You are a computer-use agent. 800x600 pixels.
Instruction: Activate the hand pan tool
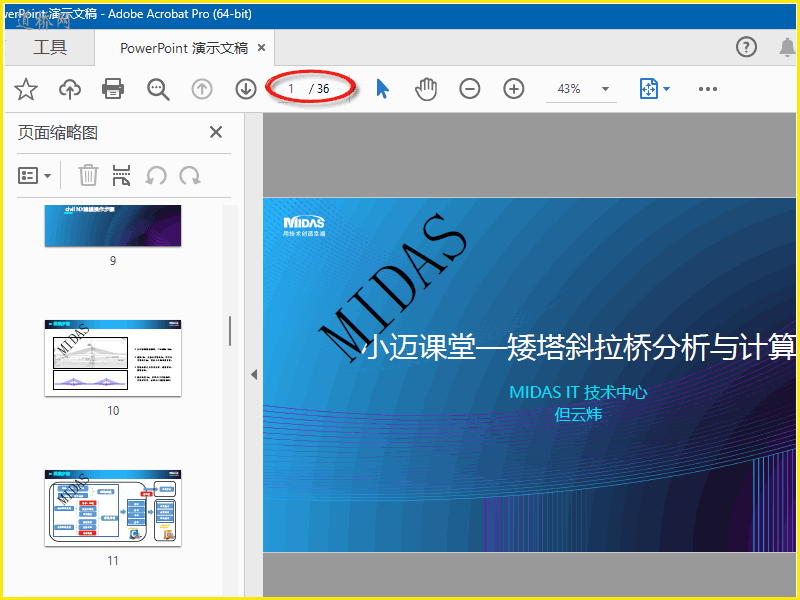pos(426,89)
